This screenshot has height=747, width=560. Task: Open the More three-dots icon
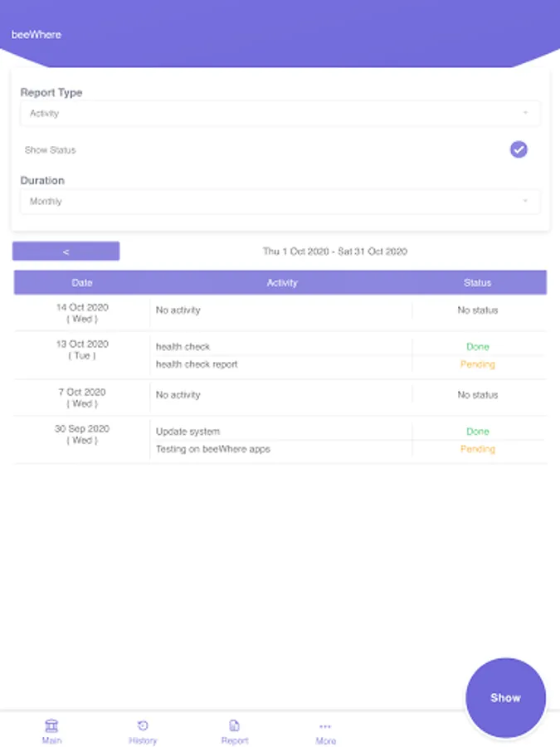(x=325, y=726)
